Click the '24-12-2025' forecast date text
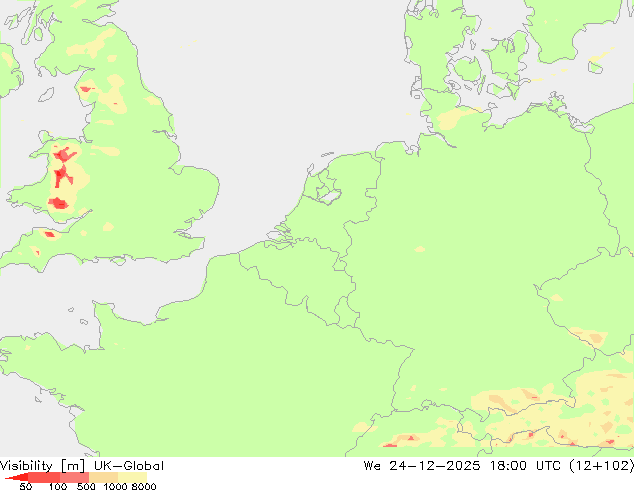Screen dimensions: 634x490 click(x=435, y=466)
